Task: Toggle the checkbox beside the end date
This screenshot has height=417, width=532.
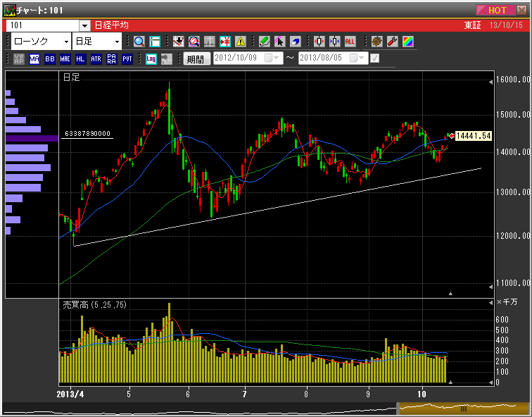Action: (374, 58)
